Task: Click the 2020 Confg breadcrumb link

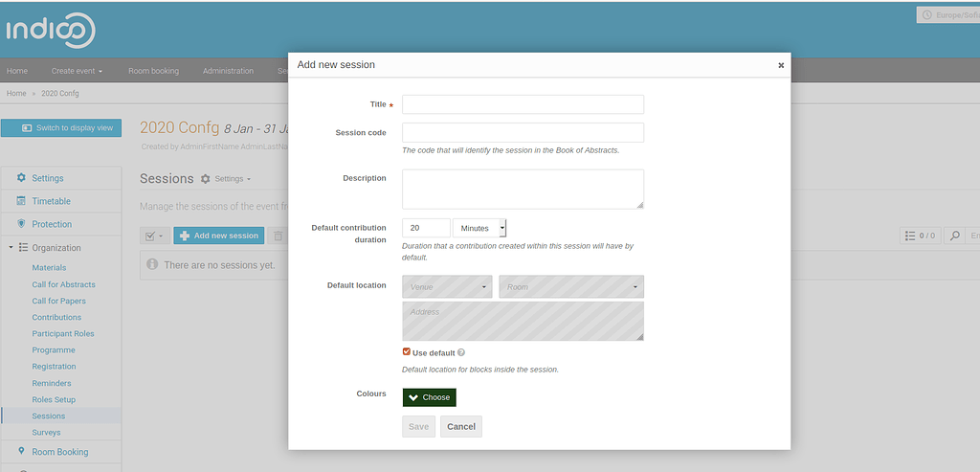Action: 60,93
